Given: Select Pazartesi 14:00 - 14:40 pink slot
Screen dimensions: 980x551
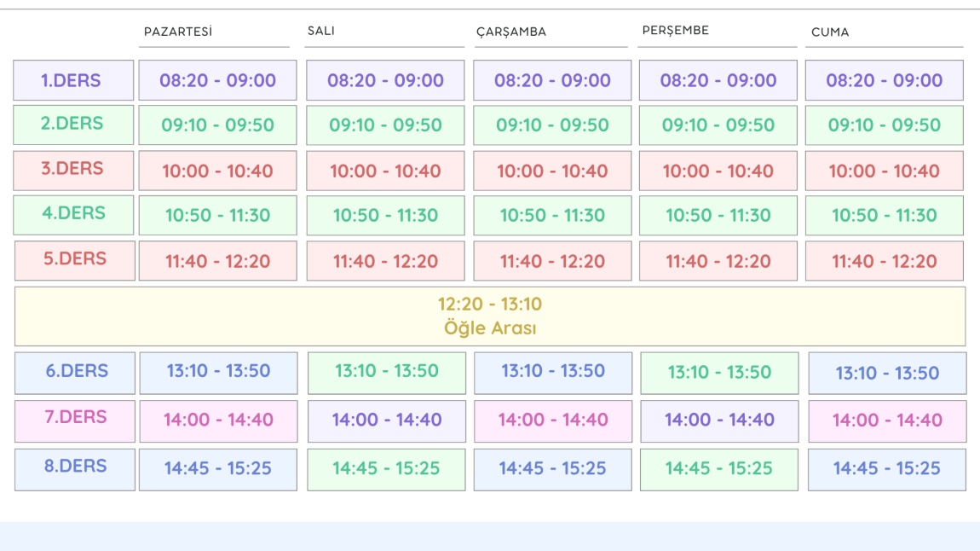Looking at the screenshot, I should (x=218, y=420).
